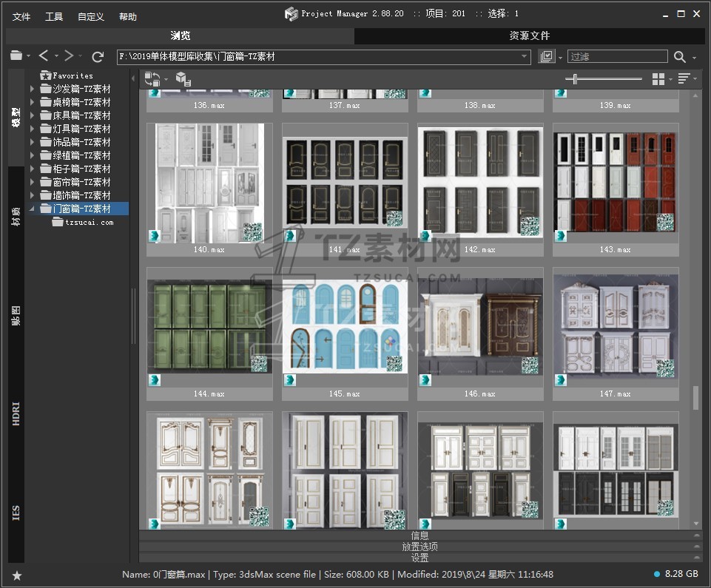Open the path address dropdown
The image size is (711, 588).
(x=525, y=56)
